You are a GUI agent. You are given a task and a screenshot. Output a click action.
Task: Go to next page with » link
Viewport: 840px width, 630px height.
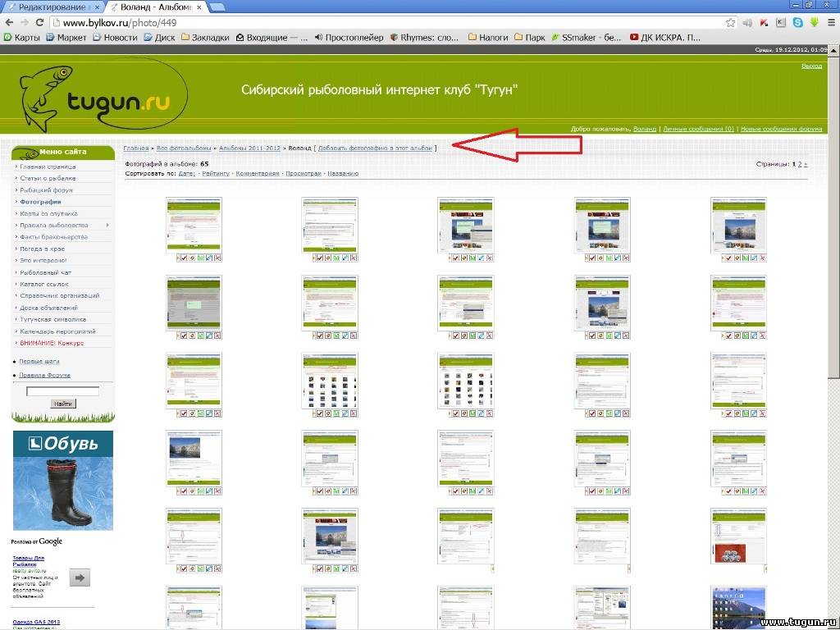click(806, 164)
